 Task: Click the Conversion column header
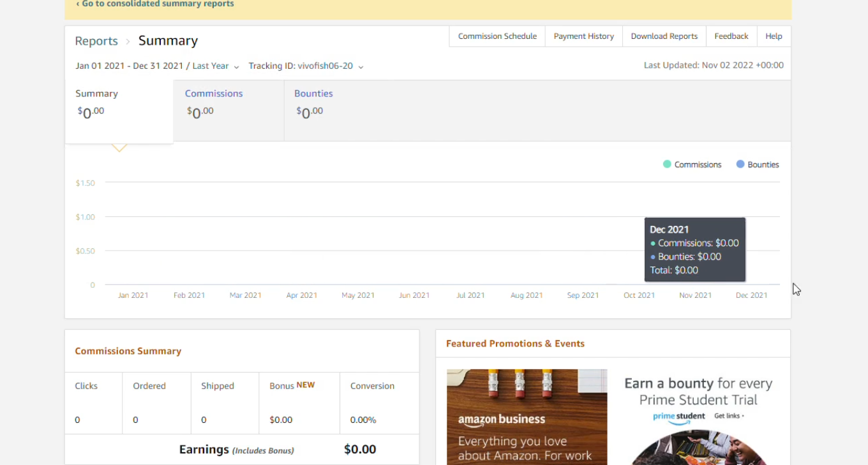(372, 386)
